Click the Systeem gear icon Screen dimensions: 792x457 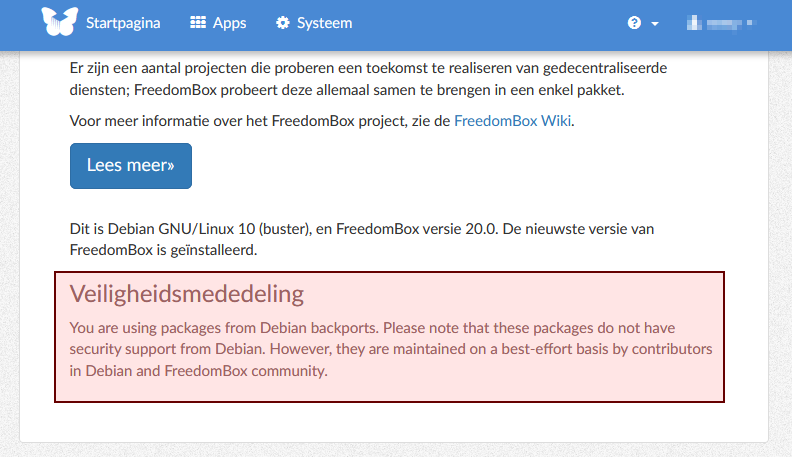click(283, 22)
